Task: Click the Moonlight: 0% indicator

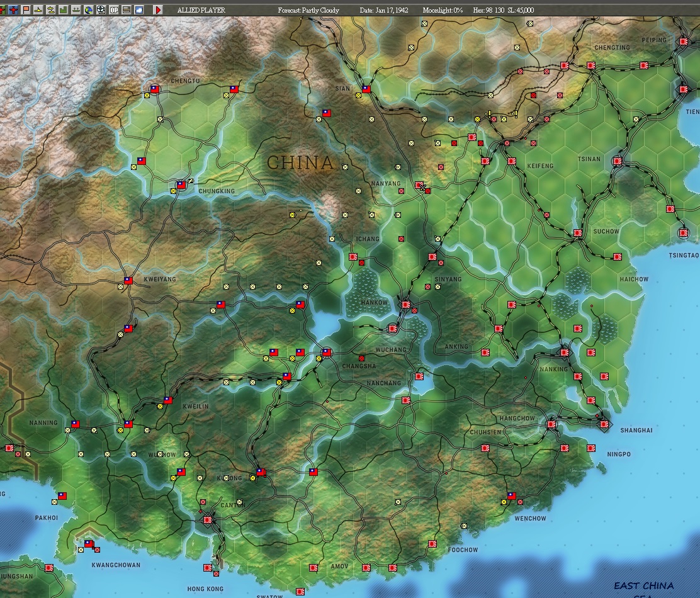Action: tap(443, 10)
